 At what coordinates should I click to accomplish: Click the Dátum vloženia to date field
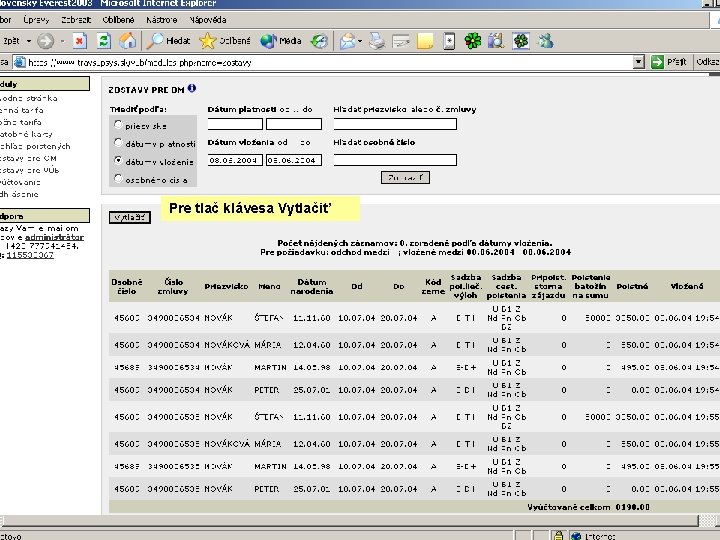pos(294,160)
